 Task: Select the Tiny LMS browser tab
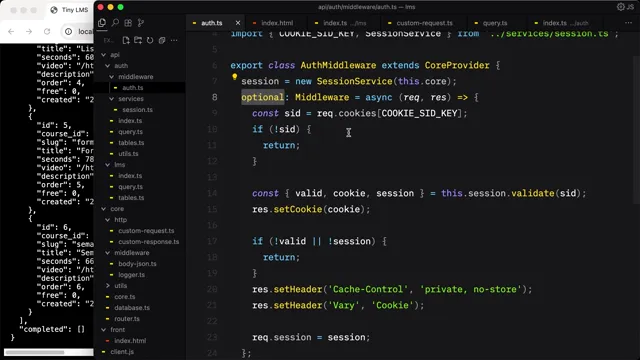click(x=69, y=10)
